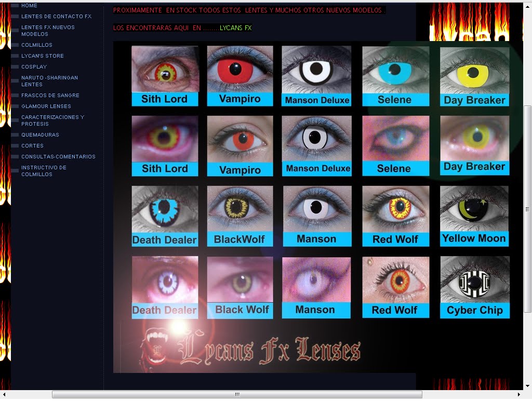Open Naruto-Sharingan Lentes page
Viewport: 532px width, 401px height.
click(49, 81)
